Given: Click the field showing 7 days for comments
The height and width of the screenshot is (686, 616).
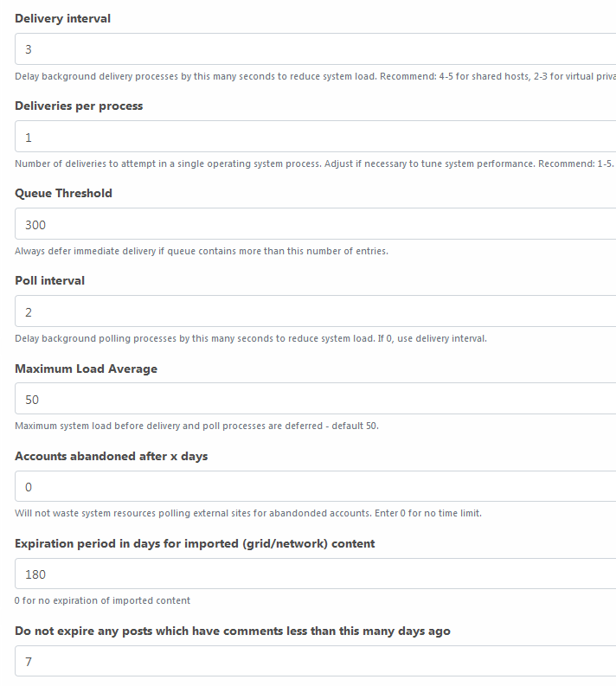Looking at the screenshot, I should click(316, 661).
